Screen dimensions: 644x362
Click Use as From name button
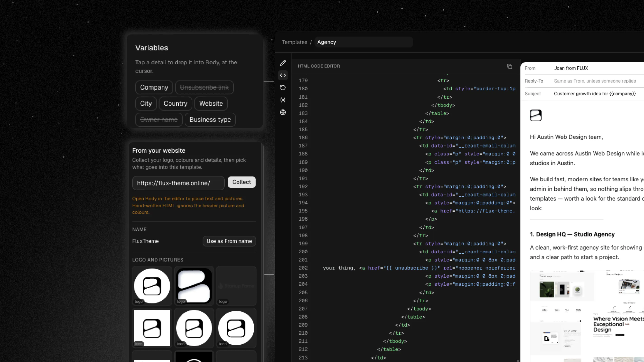point(229,241)
